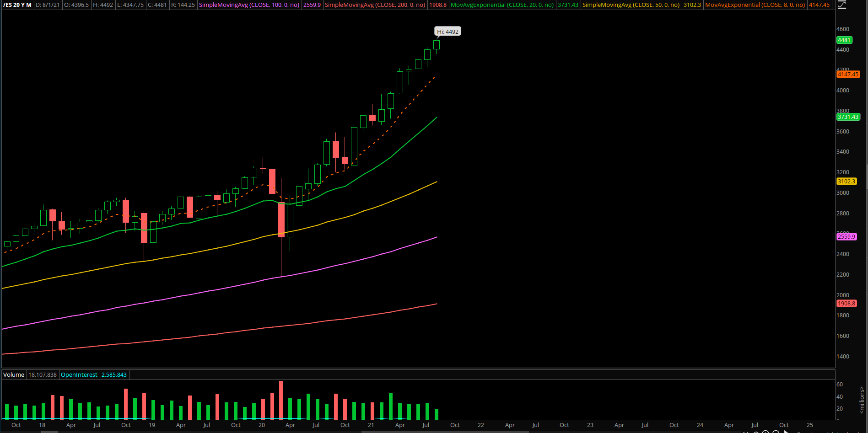Click the /ES 20 Y M symbol label
Viewport: 868px width, 433px height.
[x=17, y=5]
